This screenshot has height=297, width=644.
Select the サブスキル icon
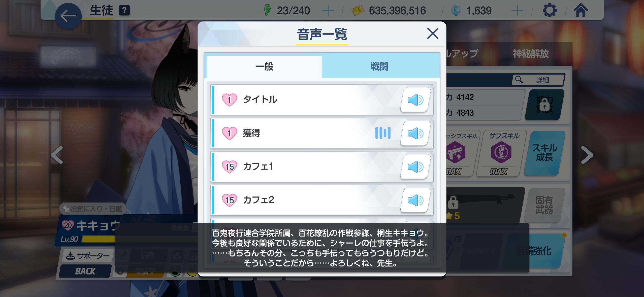(501, 153)
